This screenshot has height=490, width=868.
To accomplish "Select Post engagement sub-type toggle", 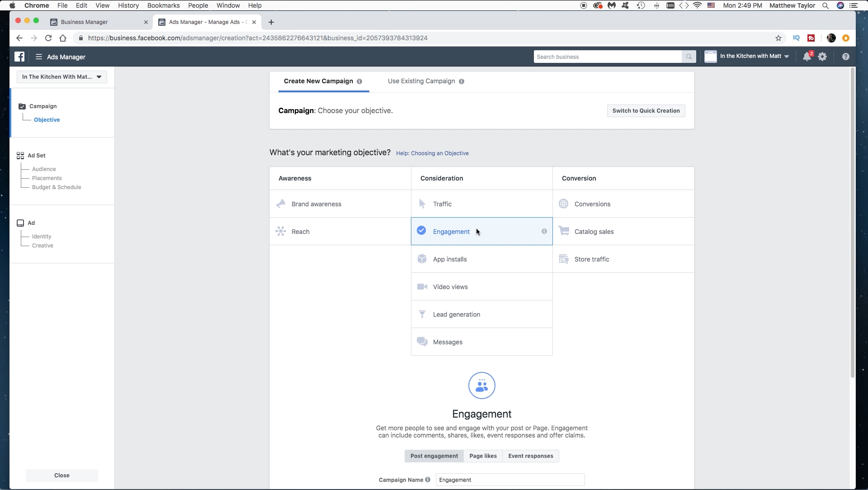I will tap(434, 455).
